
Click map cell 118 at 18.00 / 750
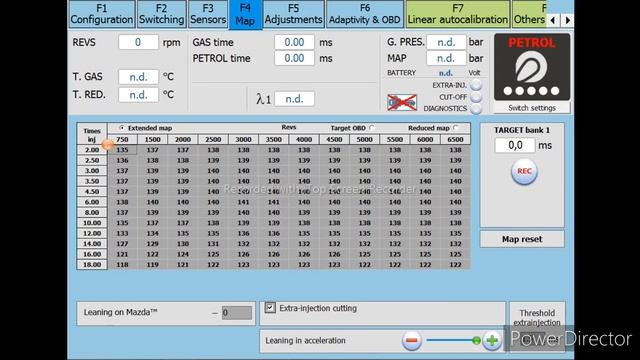[x=122, y=264]
